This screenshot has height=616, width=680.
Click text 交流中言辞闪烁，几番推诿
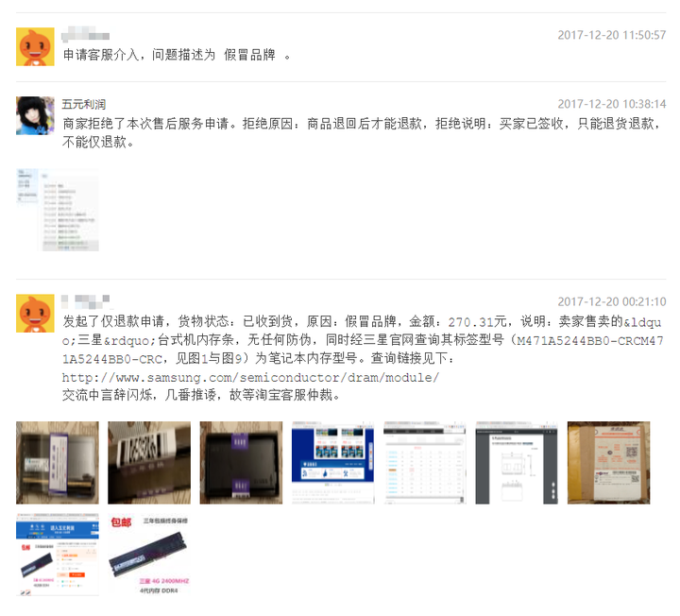tap(139, 395)
